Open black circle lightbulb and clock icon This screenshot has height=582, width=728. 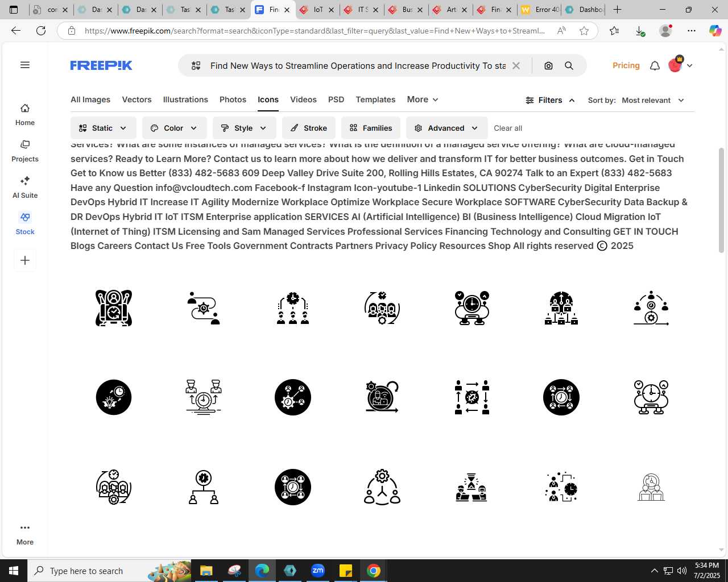(x=114, y=397)
